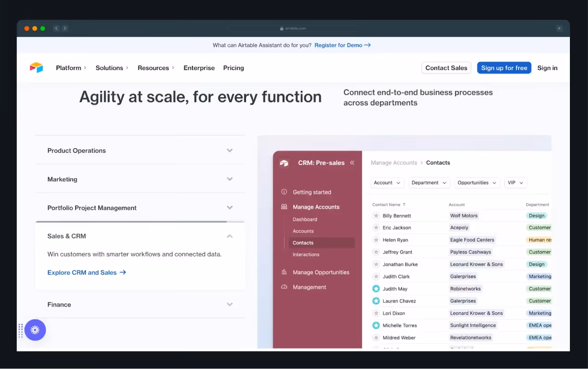Click Manage Accounts building icon
Viewport: 588px width, 369px height.
[x=284, y=207]
